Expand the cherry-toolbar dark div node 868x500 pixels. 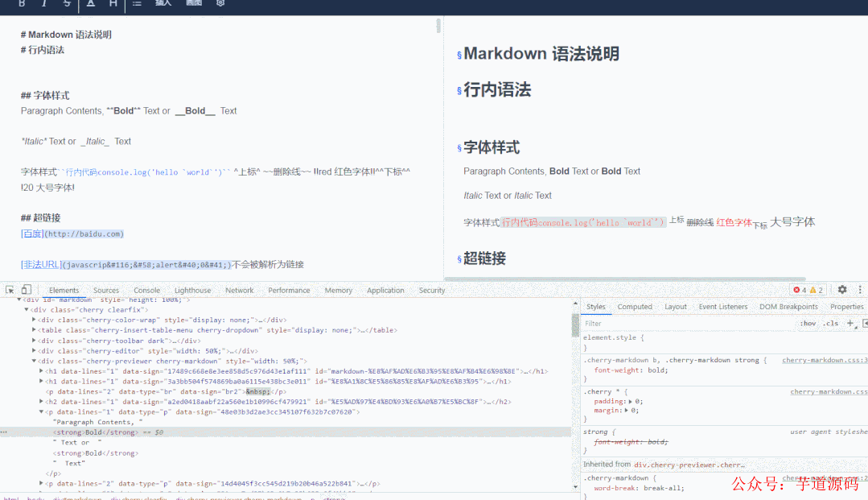pyautogui.click(x=34, y=341)
